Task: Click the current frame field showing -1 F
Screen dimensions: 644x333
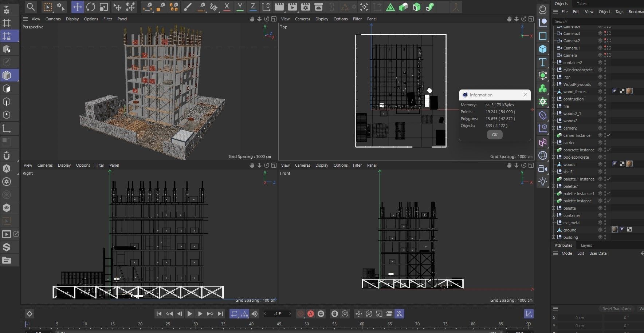Action: (x=278, y=314)
